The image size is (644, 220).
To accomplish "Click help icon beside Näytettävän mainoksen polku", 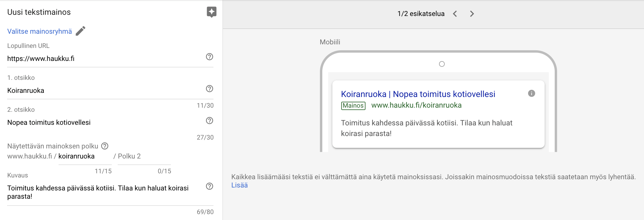I will coord(105,146).
